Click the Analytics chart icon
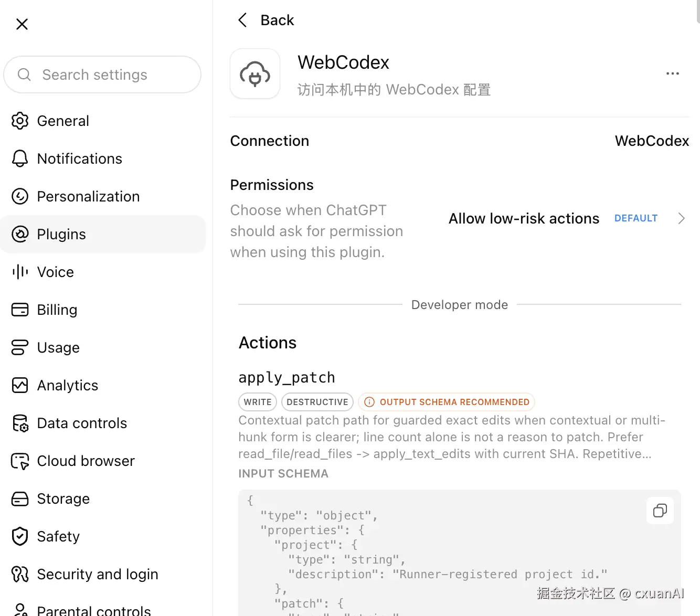The width and height of the screenshot is (700, 616). click(x=20, y=385)
